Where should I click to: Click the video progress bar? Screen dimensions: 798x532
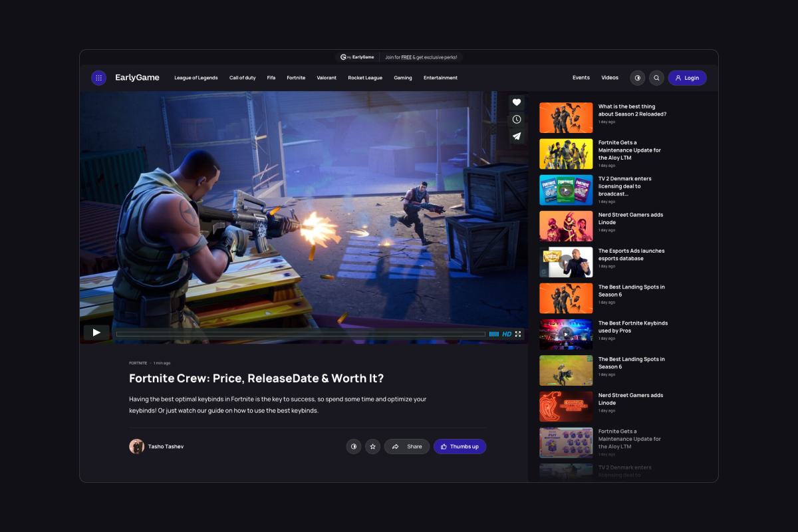(301, 334)
